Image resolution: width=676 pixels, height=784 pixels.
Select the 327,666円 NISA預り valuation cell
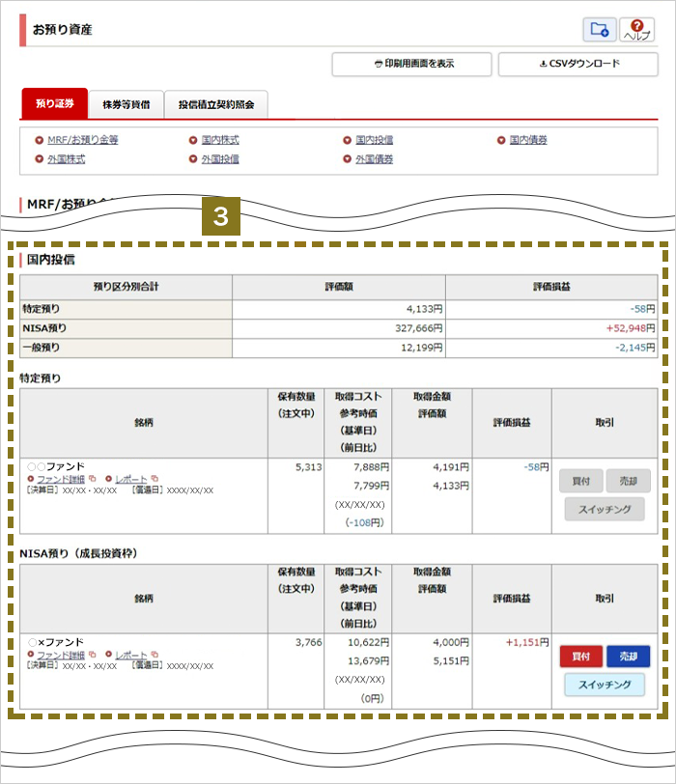pyautogui.click(x=339, y=328)
